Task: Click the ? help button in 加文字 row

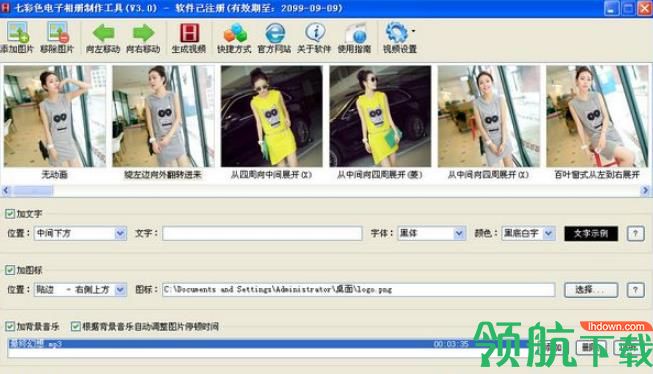Action: 636,234
